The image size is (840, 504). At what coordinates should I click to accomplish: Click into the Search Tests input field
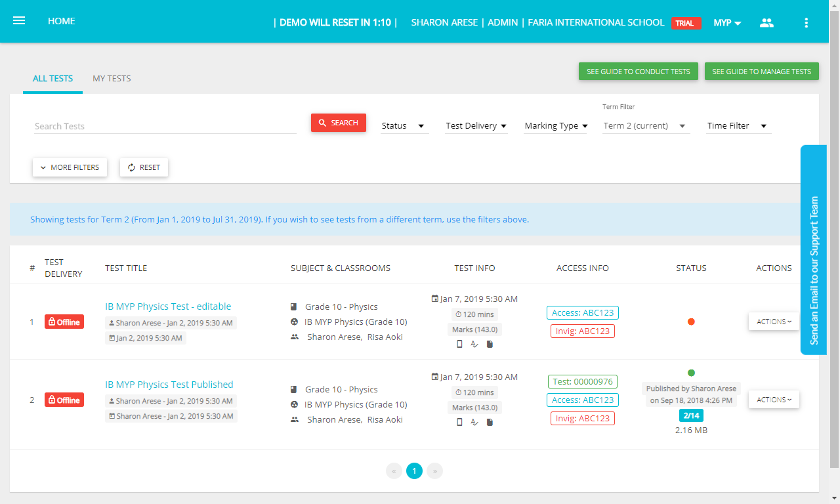point(165,126)
